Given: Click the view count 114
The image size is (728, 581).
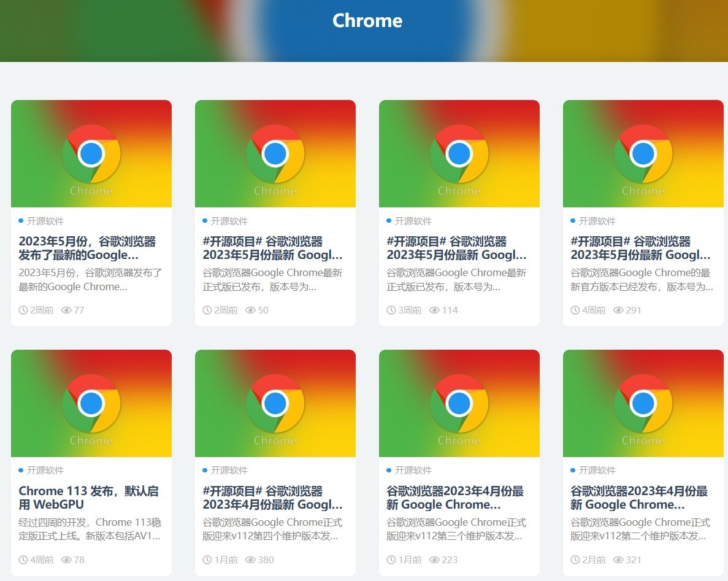Looking at the screenshot, I should pos(450,310).
